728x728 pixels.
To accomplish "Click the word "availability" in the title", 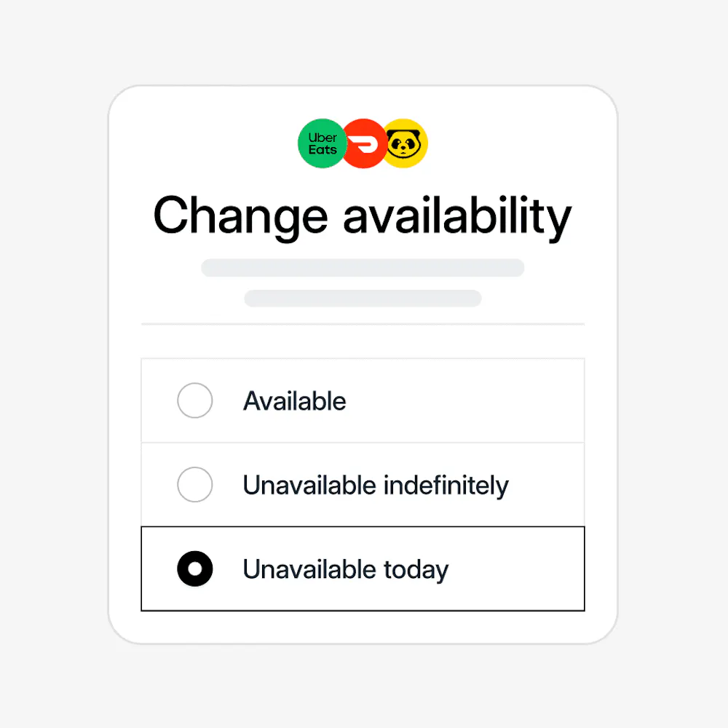I will pyautogui.click(x=457, y=216).
